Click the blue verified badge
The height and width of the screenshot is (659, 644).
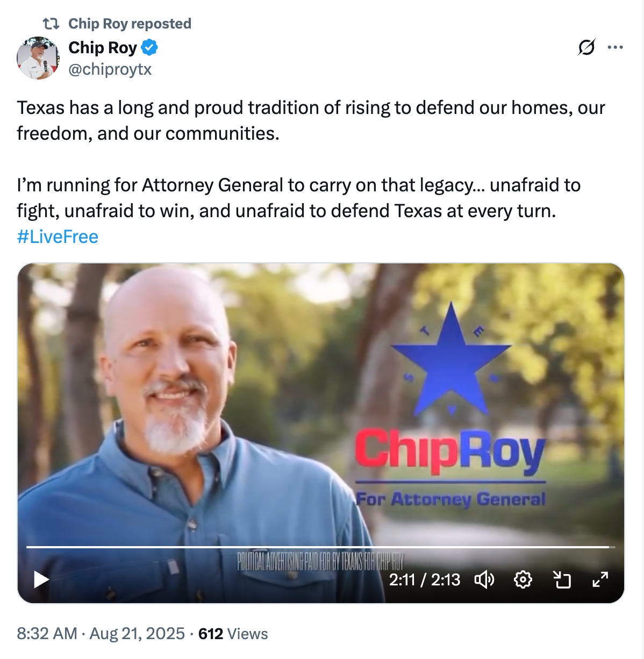tap(149, 48)
